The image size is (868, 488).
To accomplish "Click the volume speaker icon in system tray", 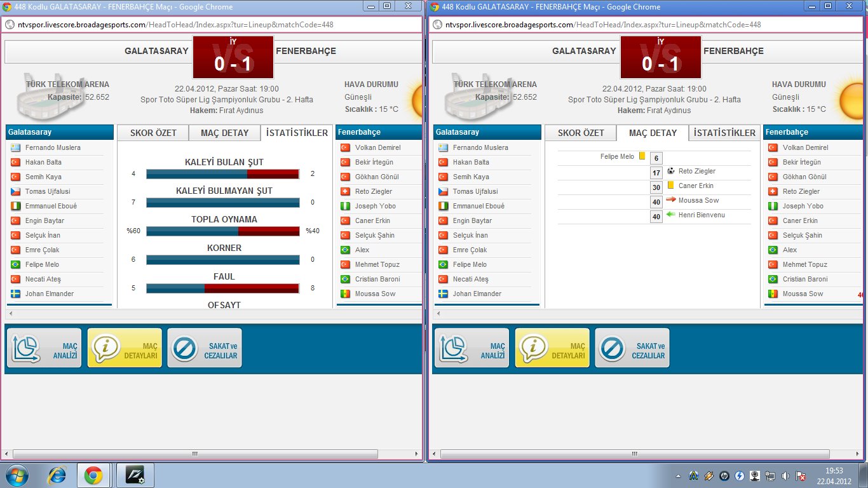I will click(x=786, y=475).
